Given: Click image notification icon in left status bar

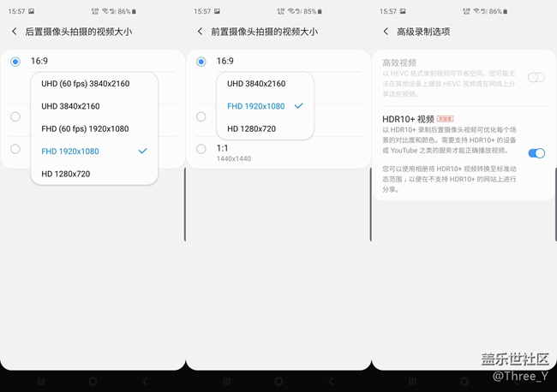Looking at the screenshot, I should (x=31, y=11).
